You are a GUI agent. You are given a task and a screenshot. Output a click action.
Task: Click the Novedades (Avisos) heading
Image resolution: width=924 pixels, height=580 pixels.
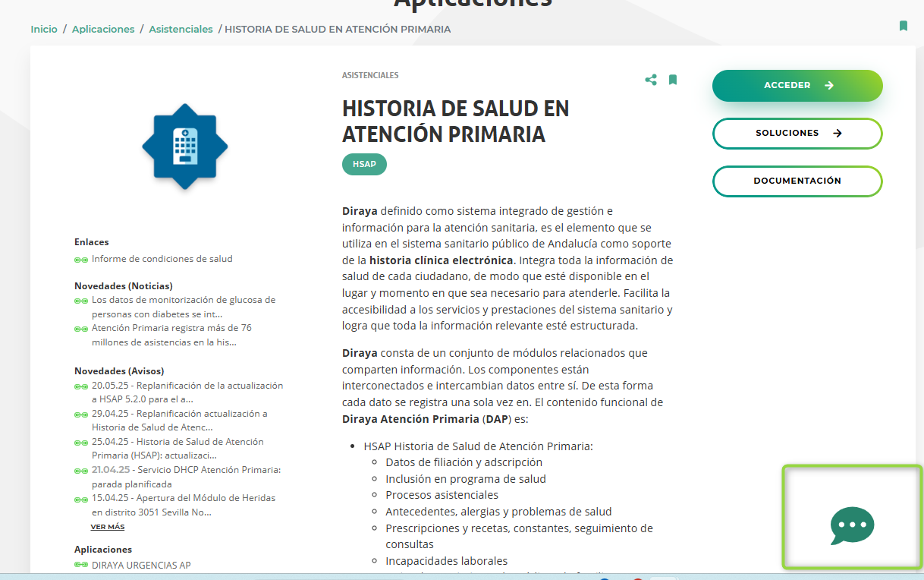coord(119,371)
